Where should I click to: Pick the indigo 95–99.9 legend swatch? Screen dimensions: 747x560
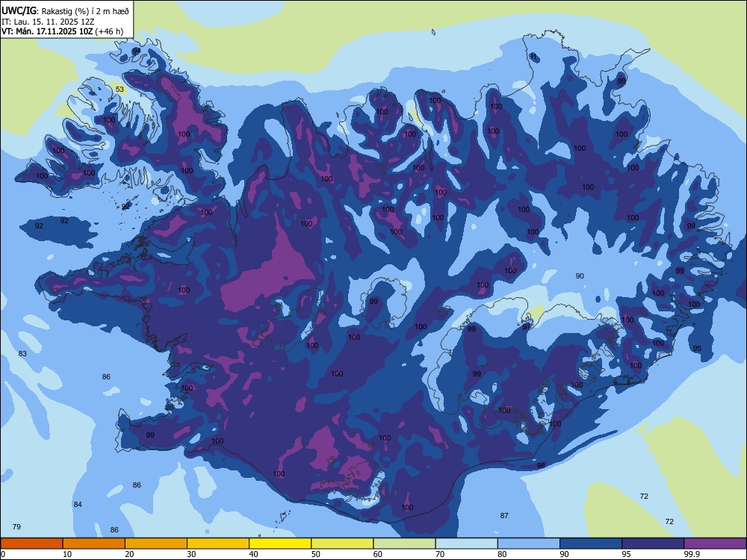point(653,544)
